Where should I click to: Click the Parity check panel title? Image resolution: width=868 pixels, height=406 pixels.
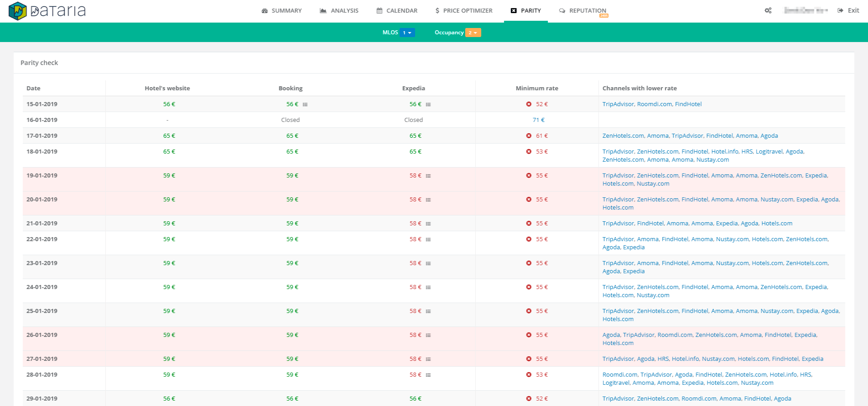click(39, 63)
